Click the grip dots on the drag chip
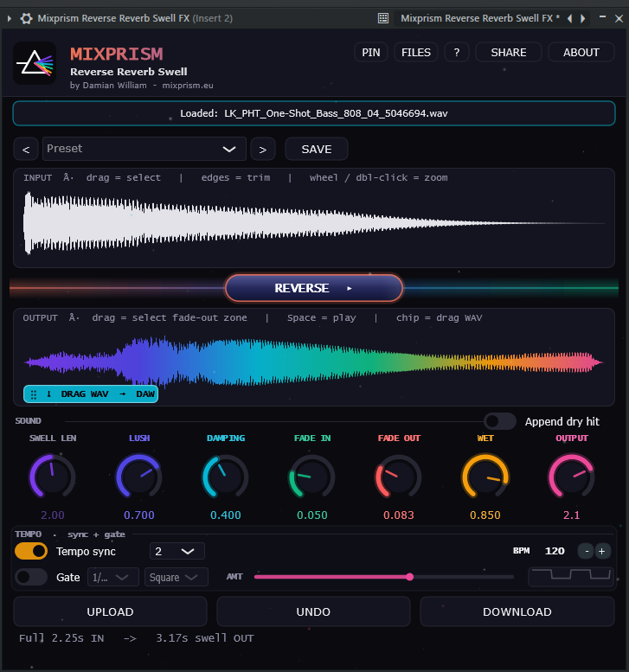 [x=34, y=394]
